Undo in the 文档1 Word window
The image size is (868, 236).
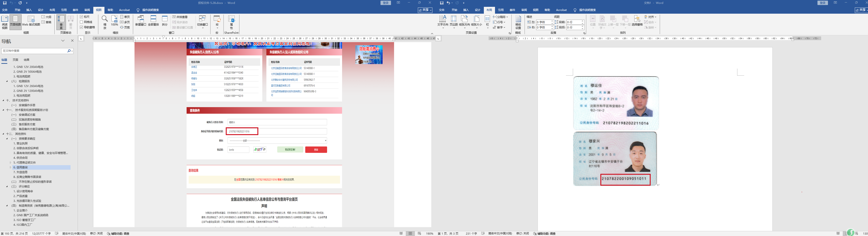[448, 3]
